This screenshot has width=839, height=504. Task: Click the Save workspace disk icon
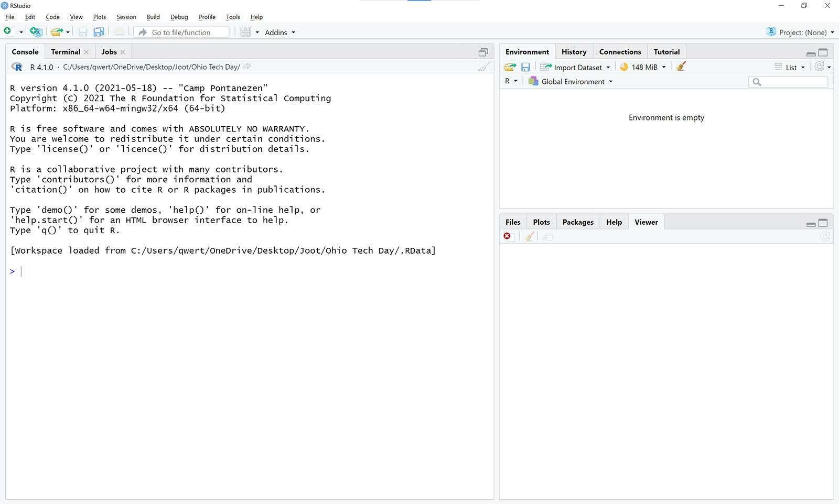pos(525,67)
